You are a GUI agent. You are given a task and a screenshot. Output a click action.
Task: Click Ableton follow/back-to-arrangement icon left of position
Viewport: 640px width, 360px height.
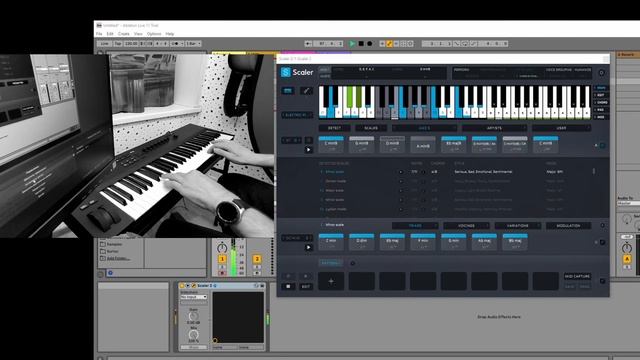point(308,44)
